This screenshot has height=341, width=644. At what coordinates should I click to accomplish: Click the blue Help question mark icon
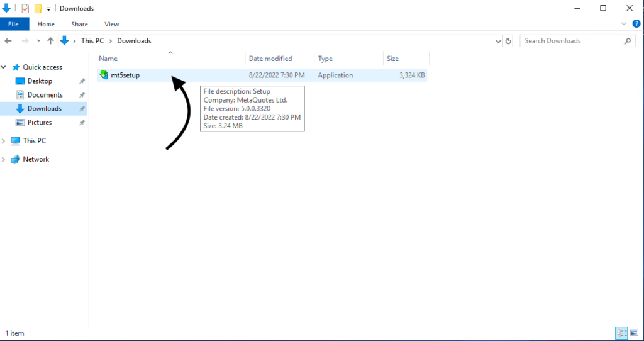click(x=636, y=24)
